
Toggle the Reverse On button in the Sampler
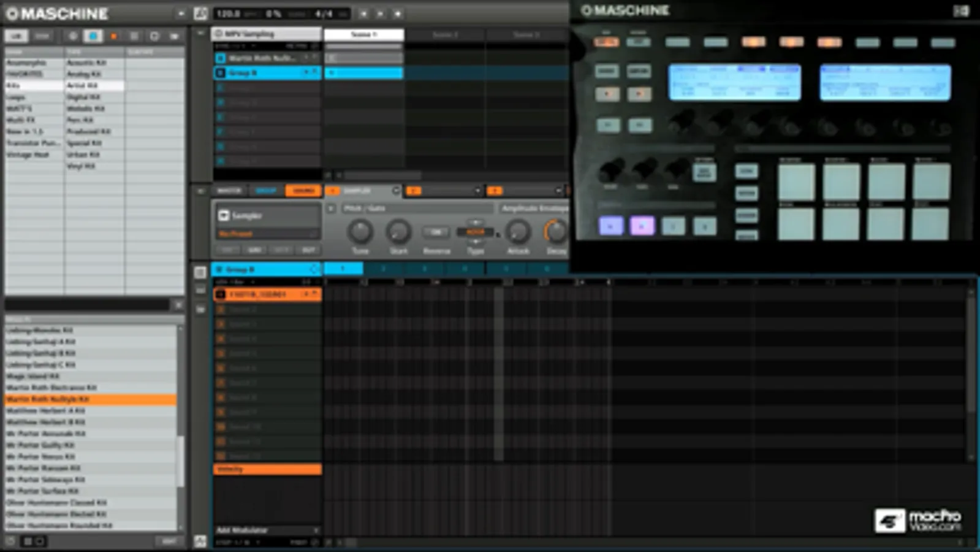(x=436, y=232)
